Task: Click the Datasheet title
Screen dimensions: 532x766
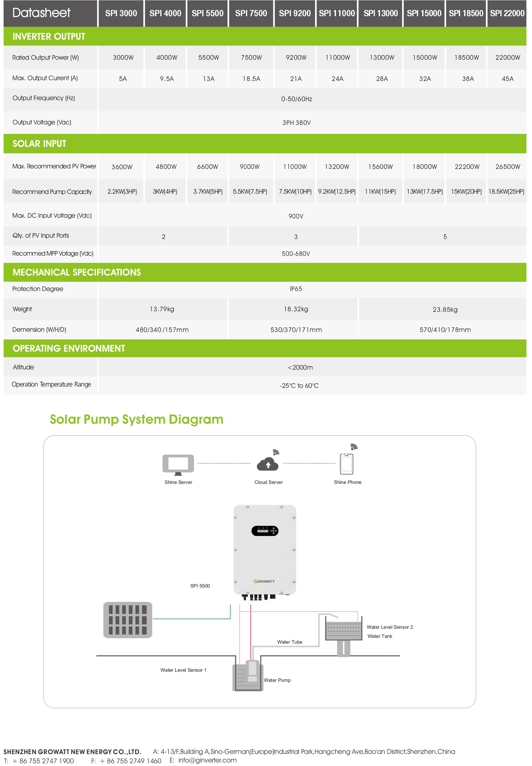Action: pos(41,13)
